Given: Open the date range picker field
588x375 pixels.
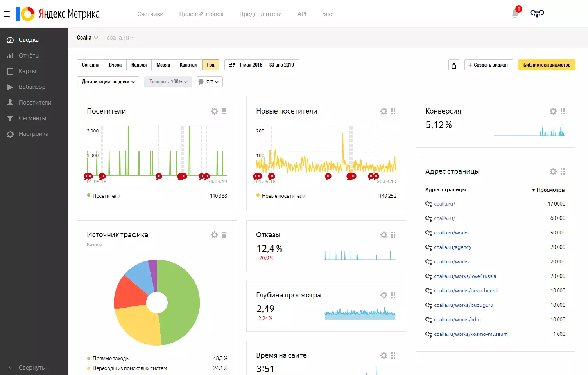Looking at the screenshot, I should pos(262,65).
